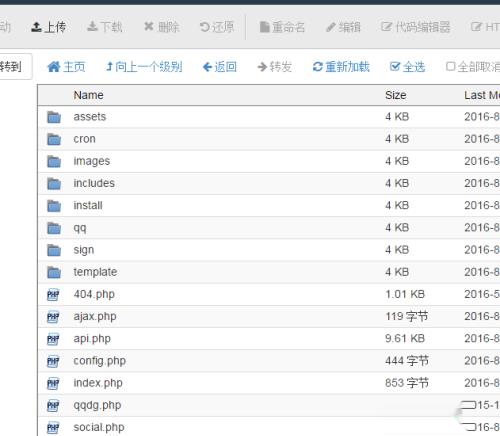Click the 9.61 KB size cell
The width and height of the screenshot is (500, 436).
click(x=405, y=339)
